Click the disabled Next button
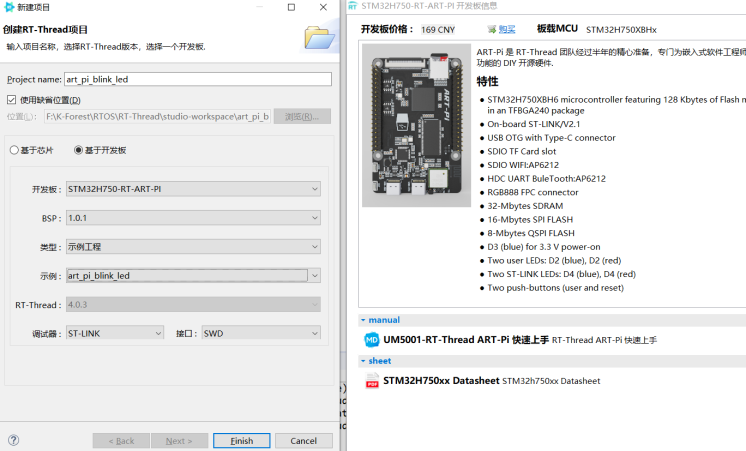 [179, 441]
